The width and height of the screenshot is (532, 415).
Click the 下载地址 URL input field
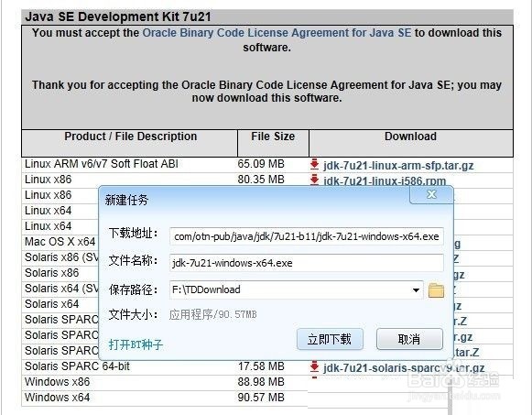307,236
